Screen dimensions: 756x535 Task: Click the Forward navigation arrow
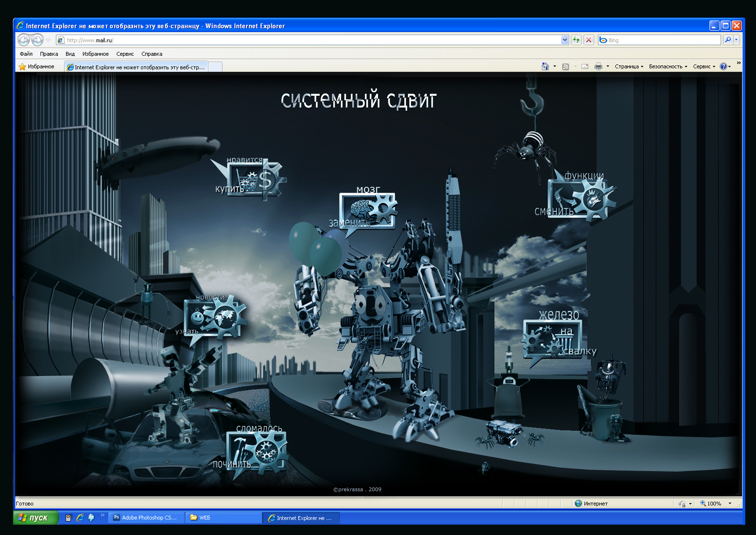pos(37,40)
